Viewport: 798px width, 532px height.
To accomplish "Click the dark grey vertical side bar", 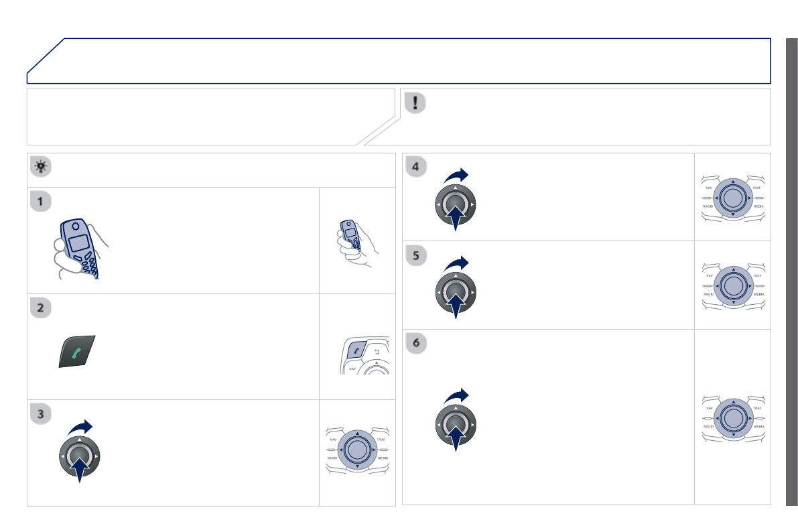I will pyautogui.click(x=791, y=271).
